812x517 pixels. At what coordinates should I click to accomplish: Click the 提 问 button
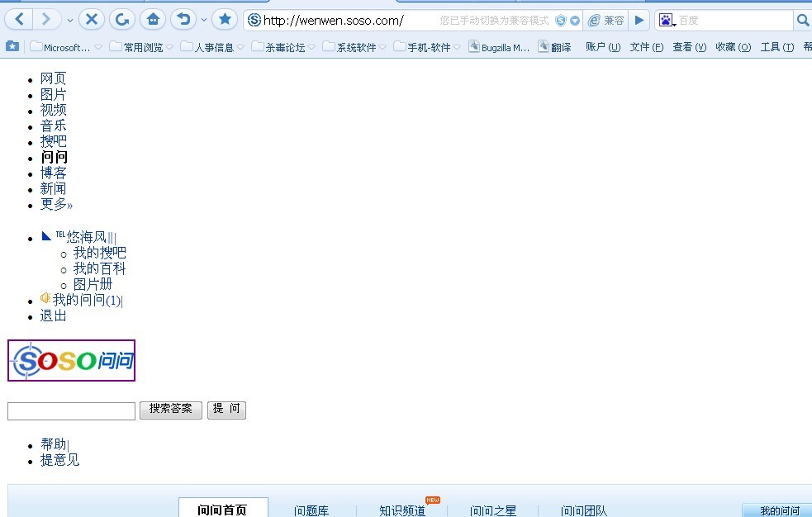tap(227, 410)
